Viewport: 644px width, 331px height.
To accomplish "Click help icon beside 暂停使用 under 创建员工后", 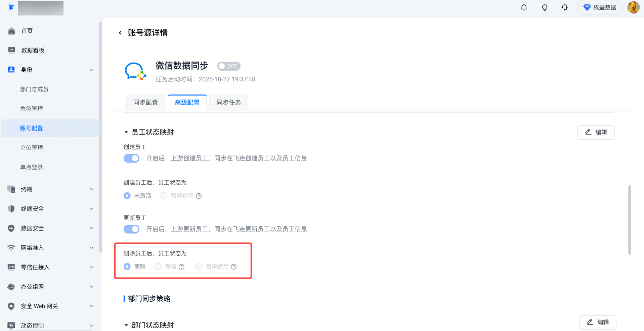I will click(199, 196).
